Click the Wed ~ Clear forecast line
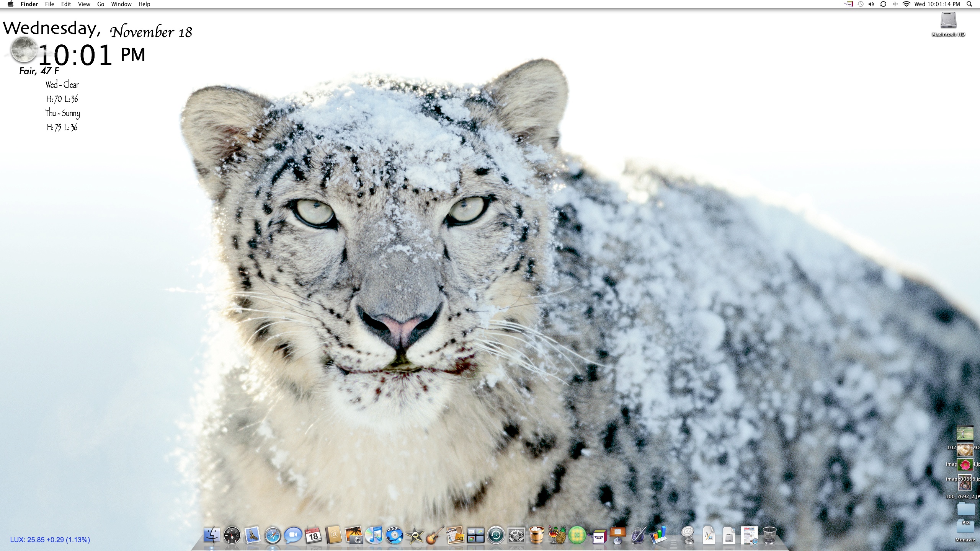 (62, 85)
